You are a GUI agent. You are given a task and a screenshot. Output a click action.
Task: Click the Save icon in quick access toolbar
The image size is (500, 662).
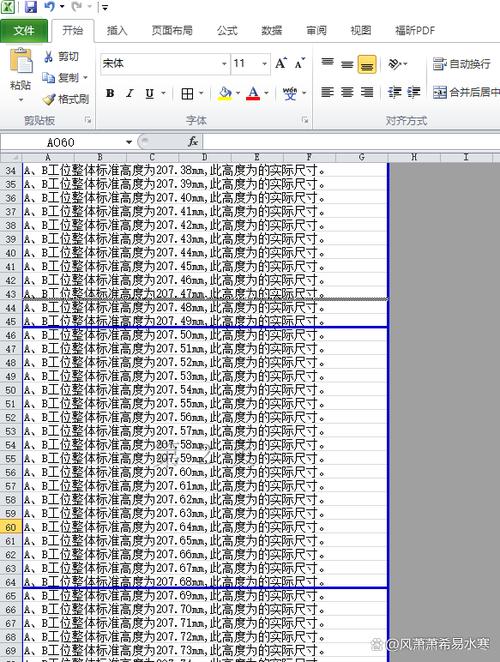coord(30,7)
